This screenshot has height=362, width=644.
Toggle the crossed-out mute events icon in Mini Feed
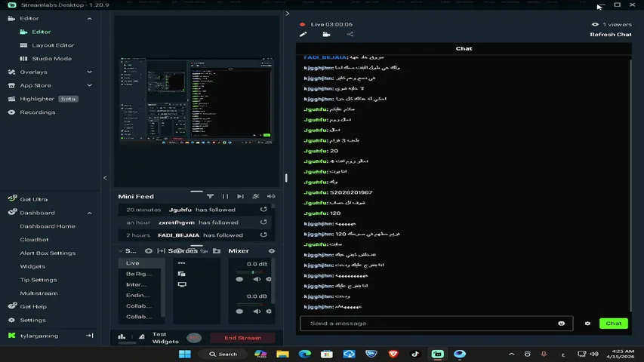(x=255, y=196)
